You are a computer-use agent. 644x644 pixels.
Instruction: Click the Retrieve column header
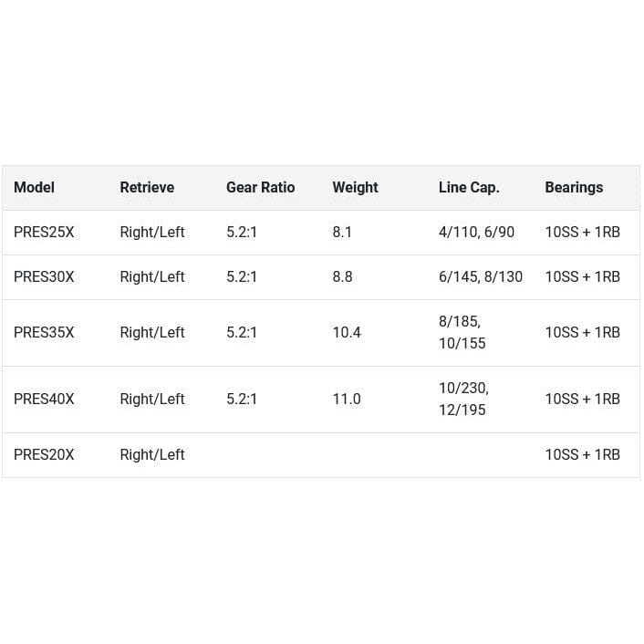(x=147, y=187)
